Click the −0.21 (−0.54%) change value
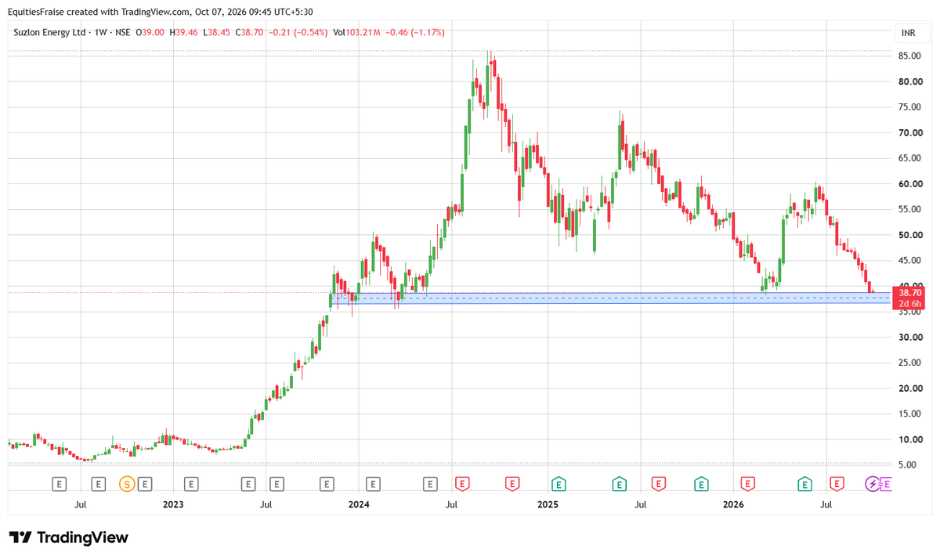Image resolution: width=940 pixels, height=560 pixels. (x=298, y=33)
